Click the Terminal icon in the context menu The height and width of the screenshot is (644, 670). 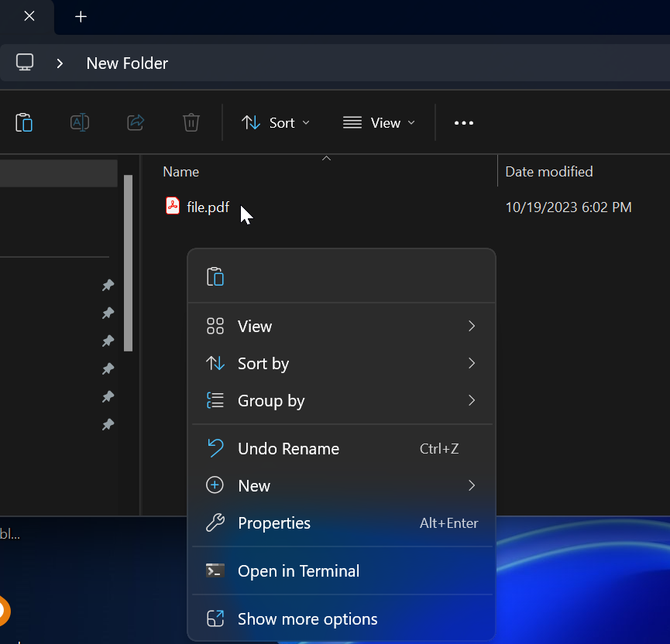click(x=215, y=570)
